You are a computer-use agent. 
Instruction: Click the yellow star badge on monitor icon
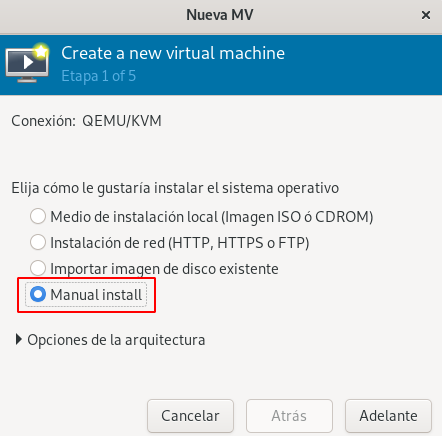[41, 51]
